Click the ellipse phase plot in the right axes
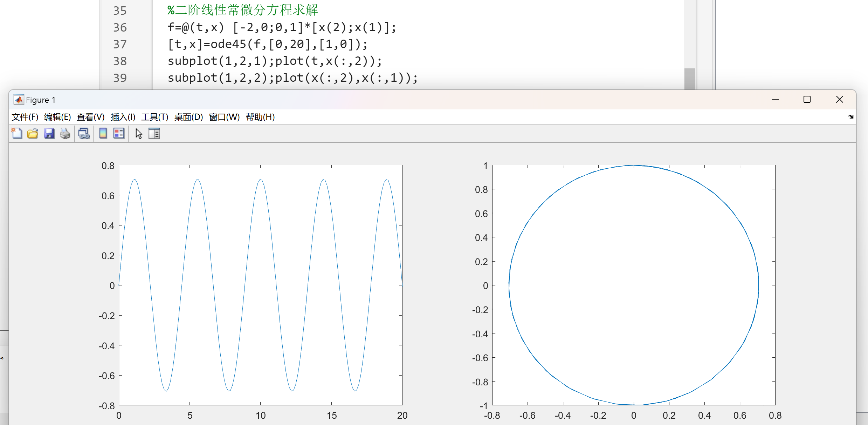 (x=634, y=285)
